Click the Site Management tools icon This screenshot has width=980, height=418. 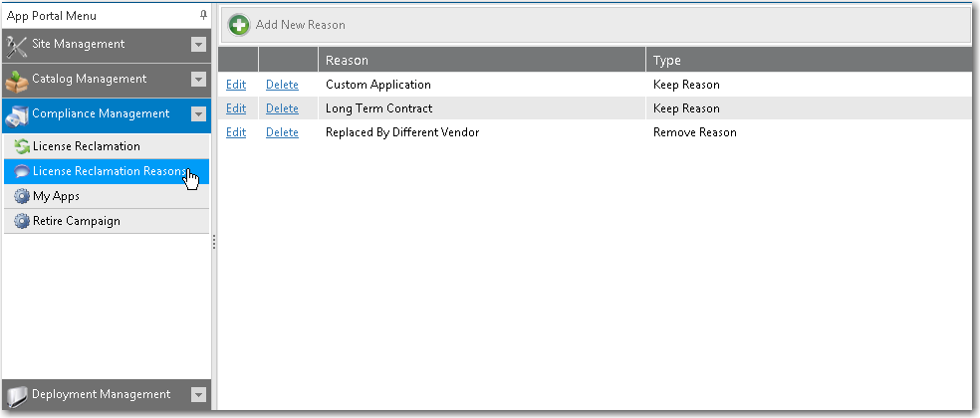[17, 45]
